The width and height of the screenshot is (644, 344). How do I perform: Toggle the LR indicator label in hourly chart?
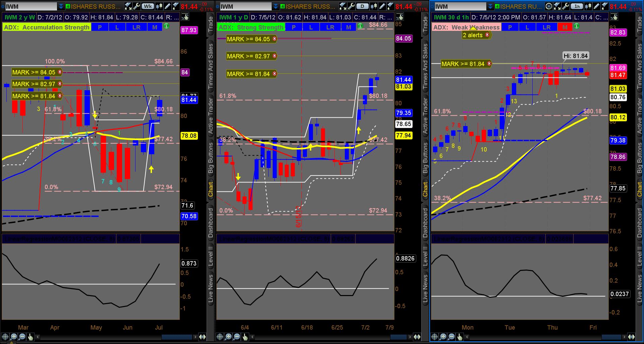coord(547,27)
